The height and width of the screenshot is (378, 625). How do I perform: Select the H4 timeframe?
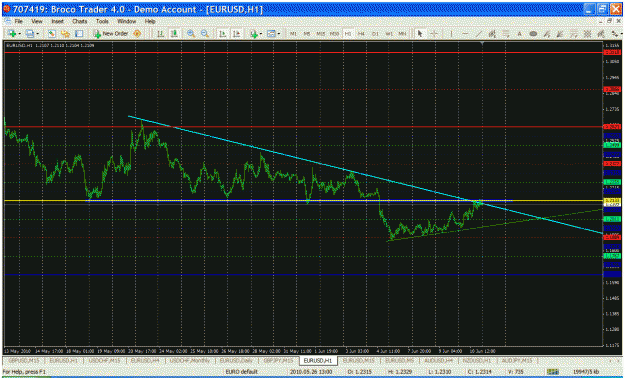point(362,34)
